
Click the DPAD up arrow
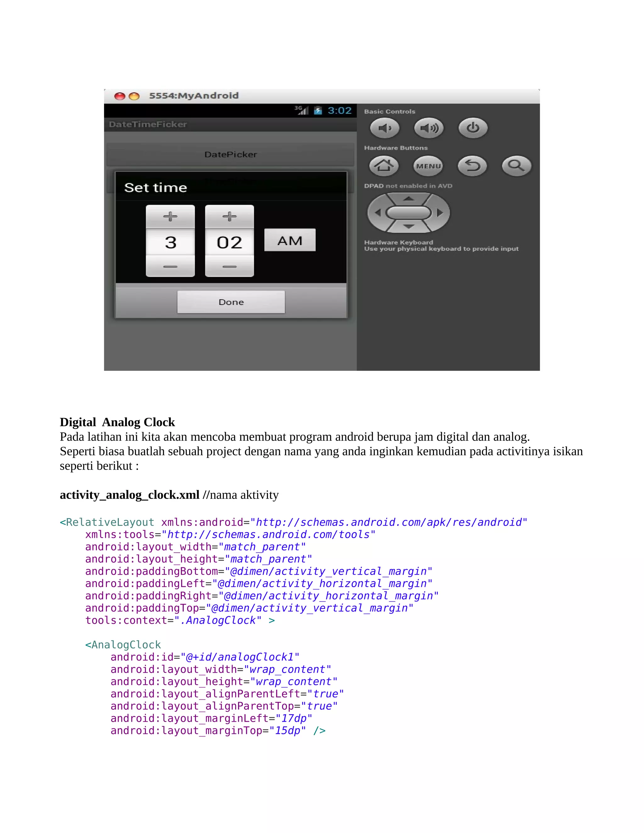click(408, 199)
